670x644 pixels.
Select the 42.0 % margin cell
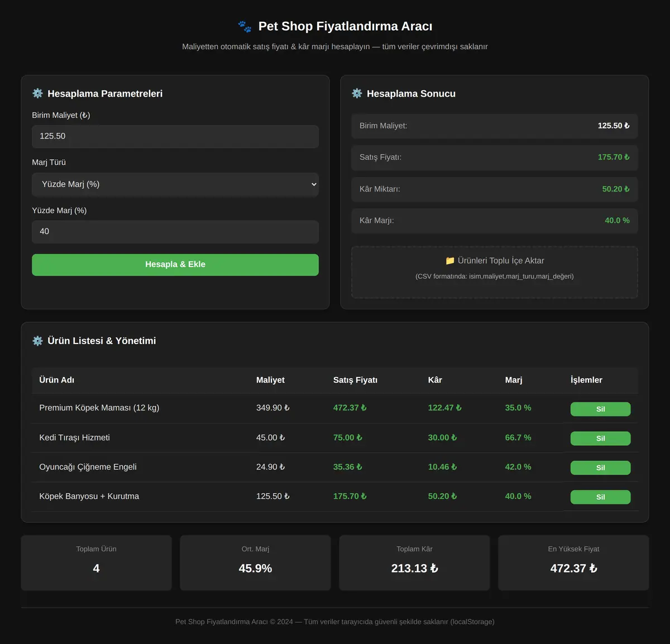click(518, 467)
